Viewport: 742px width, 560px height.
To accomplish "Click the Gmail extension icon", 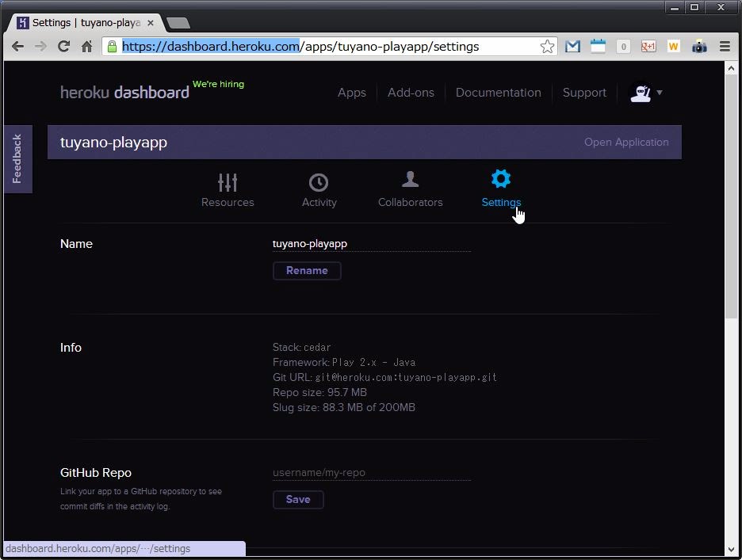I will pos(572,47).
